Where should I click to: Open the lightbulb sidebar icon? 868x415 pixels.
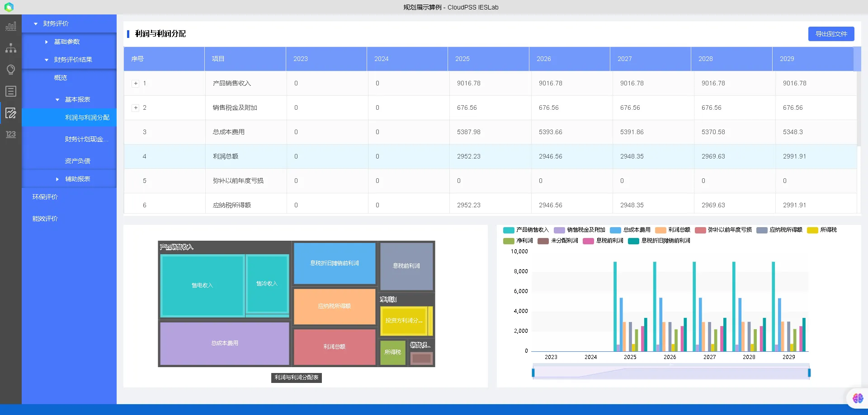(x=11, y=70)
